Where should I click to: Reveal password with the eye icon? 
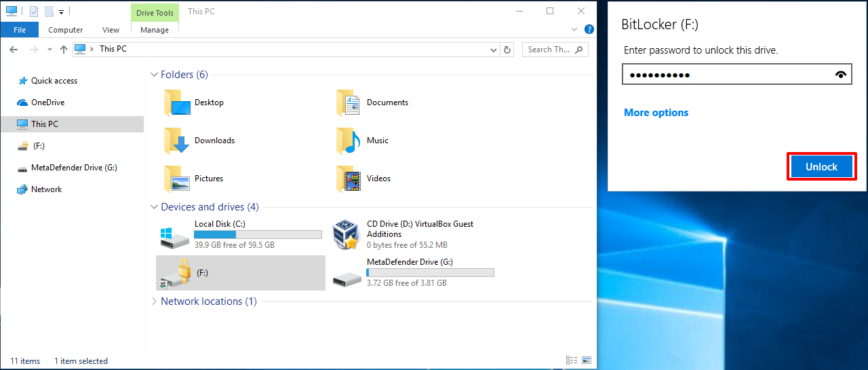842,75
